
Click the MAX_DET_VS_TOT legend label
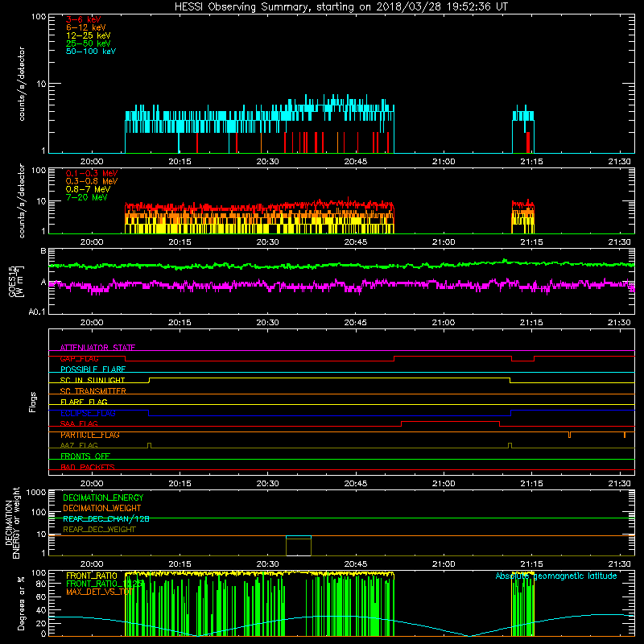[99, 592]
